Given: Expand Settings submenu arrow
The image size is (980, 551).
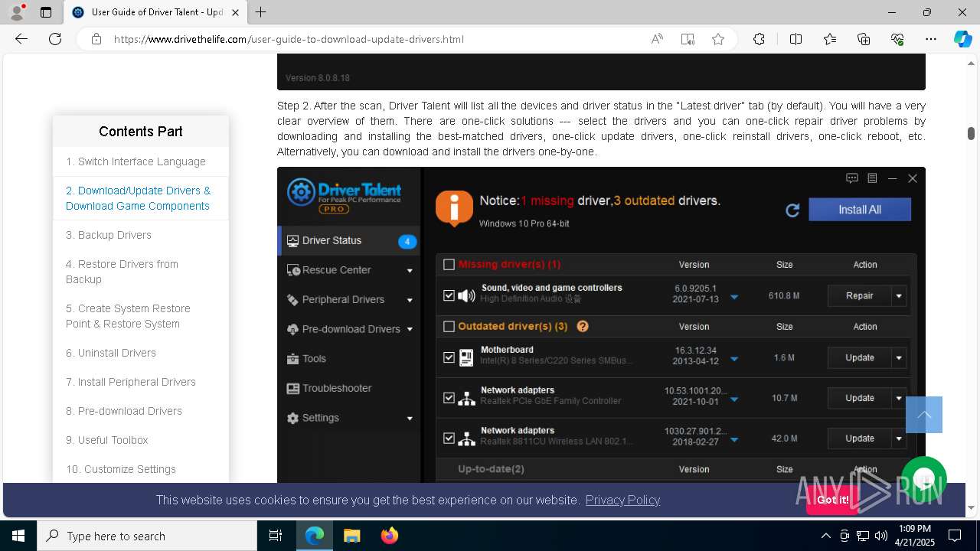Looking at the screenshot, I should pyautogui.click(x=410, y=419).
